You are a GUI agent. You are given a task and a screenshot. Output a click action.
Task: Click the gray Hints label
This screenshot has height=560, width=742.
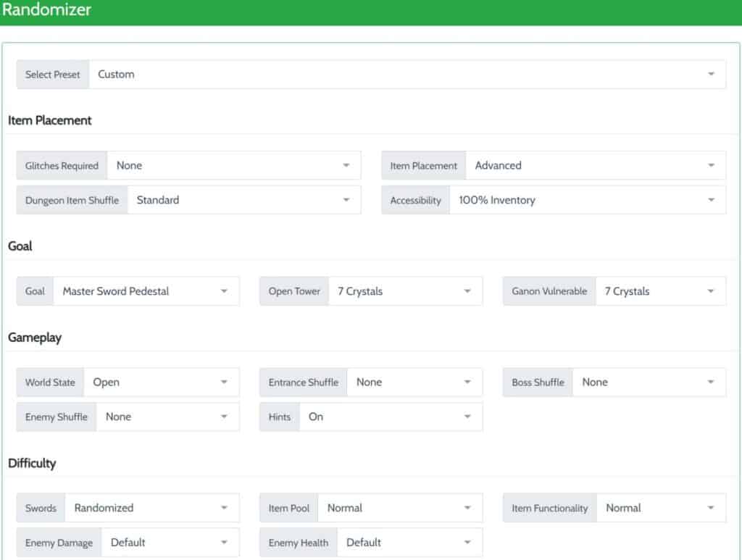(x=280, y=417)
